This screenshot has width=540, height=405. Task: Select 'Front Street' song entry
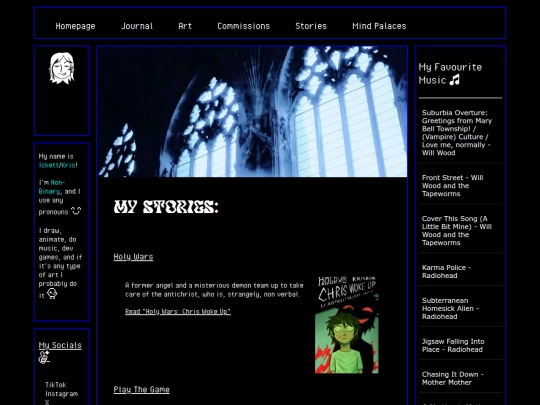[453, 186]
